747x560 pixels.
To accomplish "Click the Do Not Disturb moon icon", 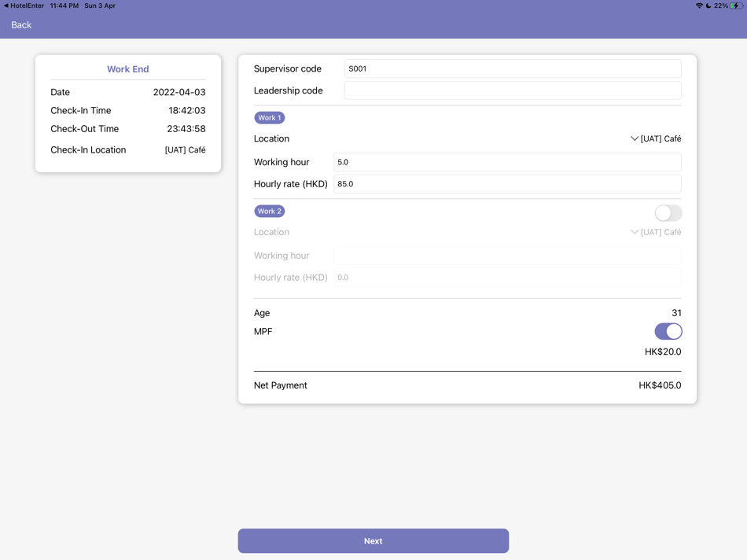I will (x=708, y=6).
